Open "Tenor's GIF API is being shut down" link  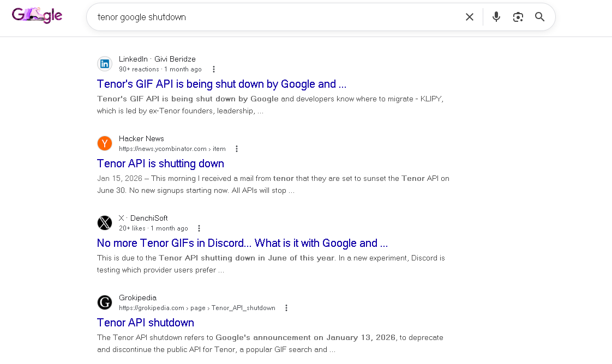[221, 84]
